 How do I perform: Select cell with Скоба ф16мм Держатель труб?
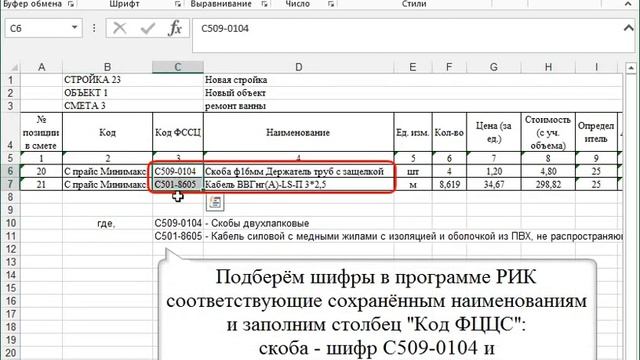299,171
